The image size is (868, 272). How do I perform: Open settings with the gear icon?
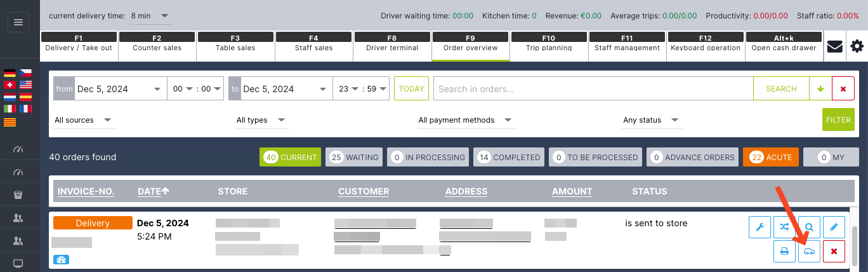click(x=857, y=46)
